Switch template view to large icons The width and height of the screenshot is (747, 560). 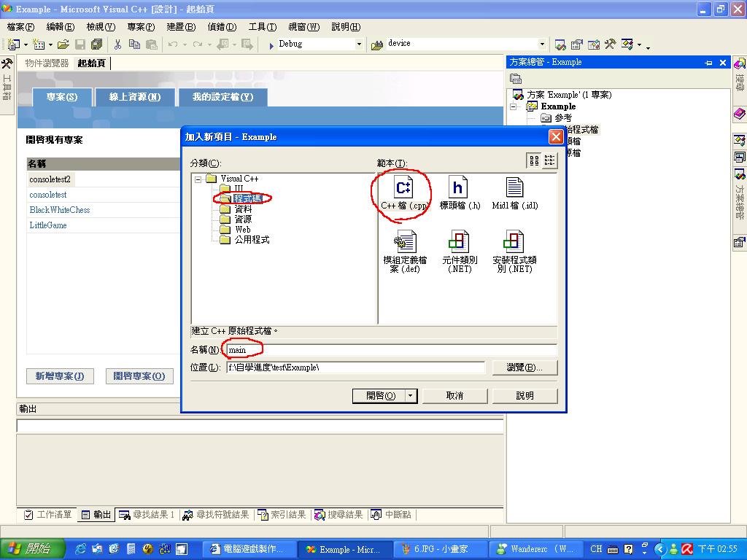(x=535, y=160)
